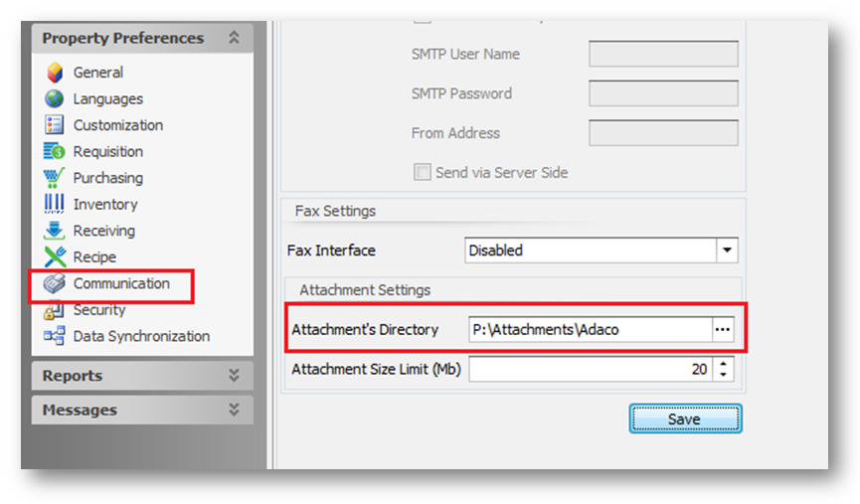
Task: Increase Attachment Size Limit with up arrow
Action: [723, 364]
